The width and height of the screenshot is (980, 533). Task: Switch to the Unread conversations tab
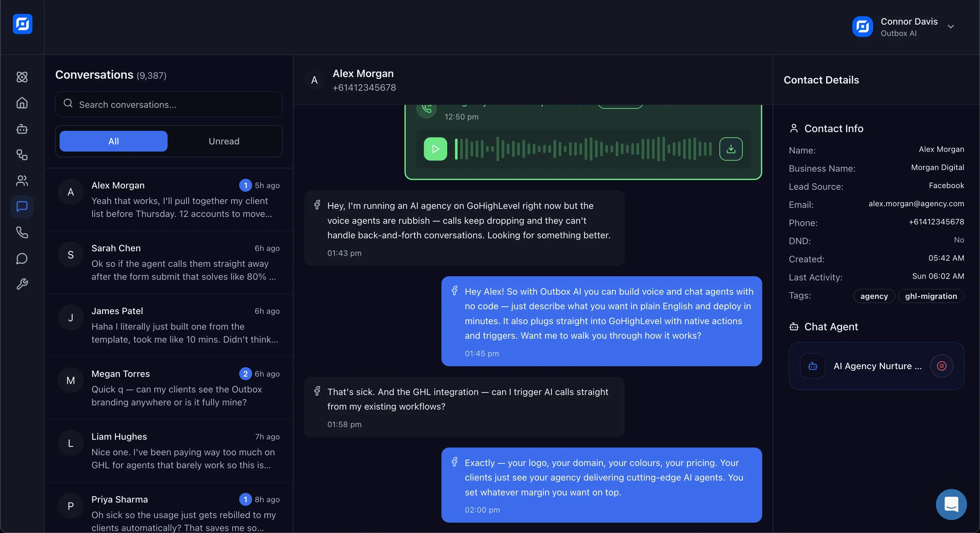click(224, 142)
